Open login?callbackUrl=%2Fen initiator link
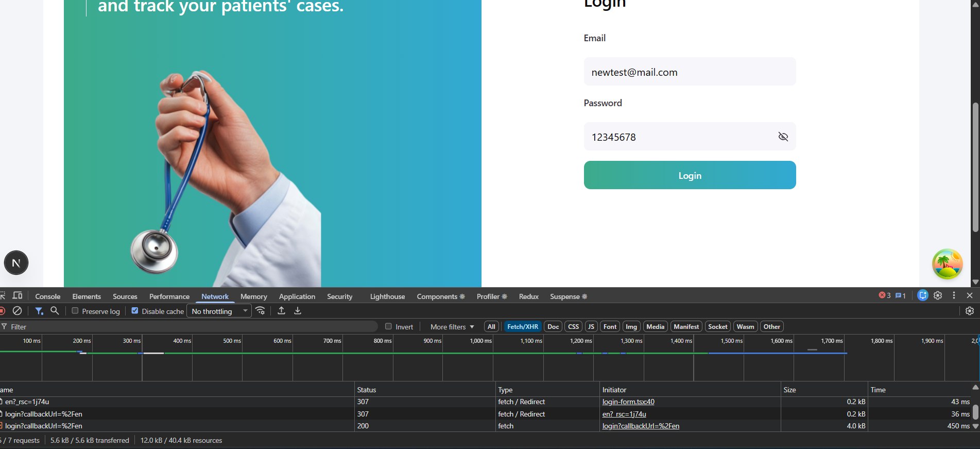This screenshot has width=980, height=449. coord(641,426)
